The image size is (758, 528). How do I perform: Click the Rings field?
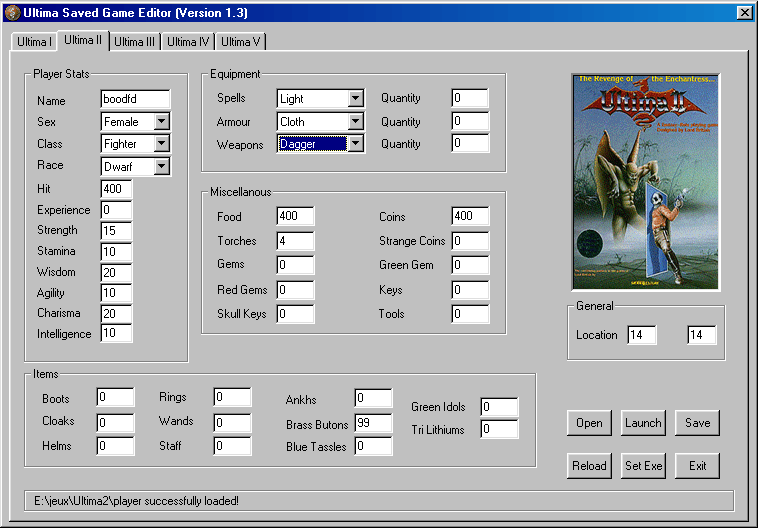233,397
